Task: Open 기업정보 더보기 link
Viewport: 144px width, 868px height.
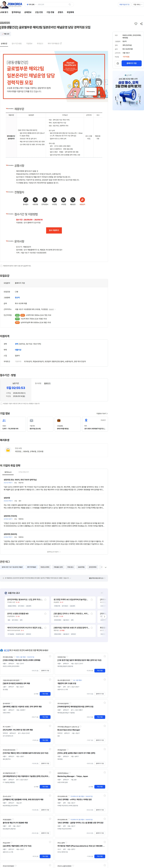Action: pyautogui.click(x=102, y=413)
